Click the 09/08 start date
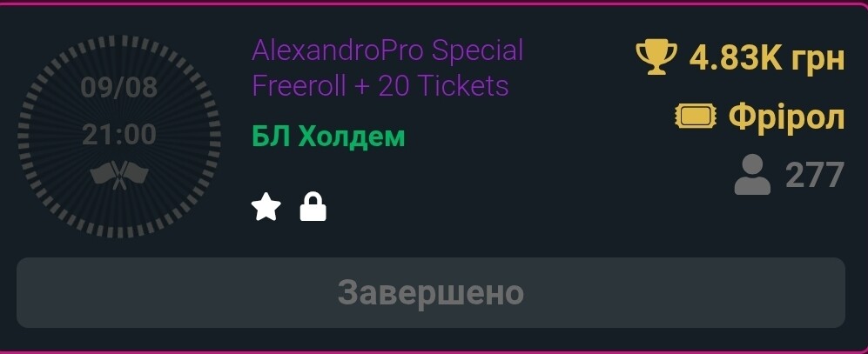This screenshot has width=868, height=354. coord(119,87)
